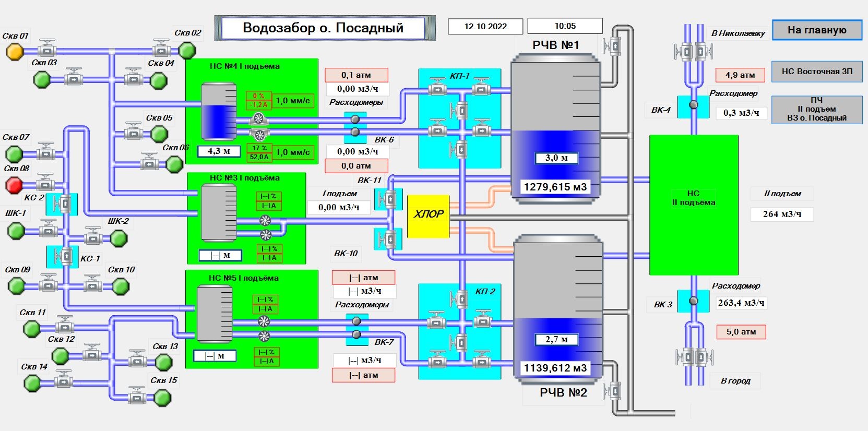Select the ВК-4 flowmeter sensor

pos(693,105)
